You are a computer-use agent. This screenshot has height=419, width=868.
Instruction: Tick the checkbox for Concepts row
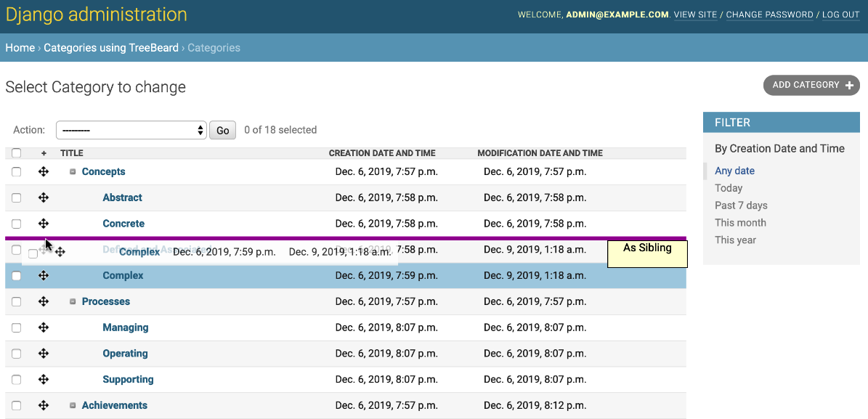(17, 172)
